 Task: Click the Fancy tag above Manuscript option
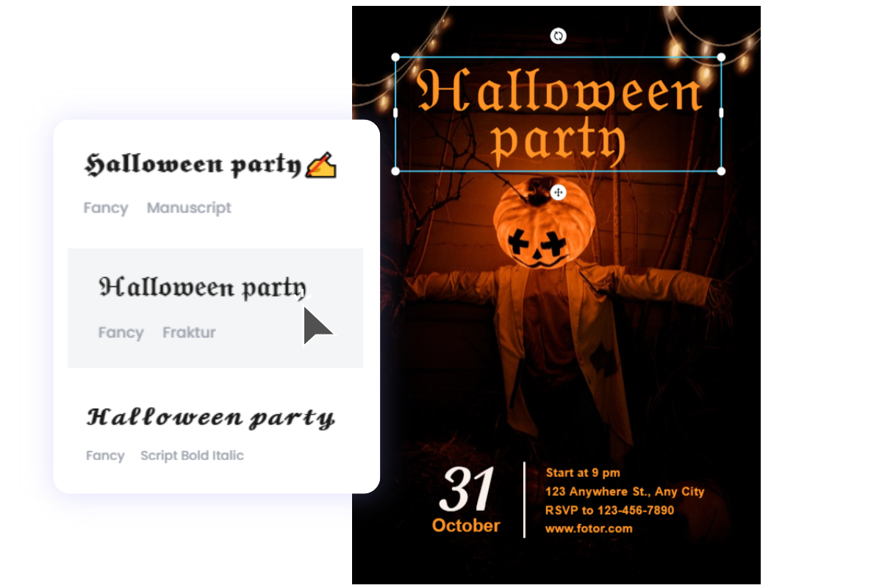(x=106, y=208)
